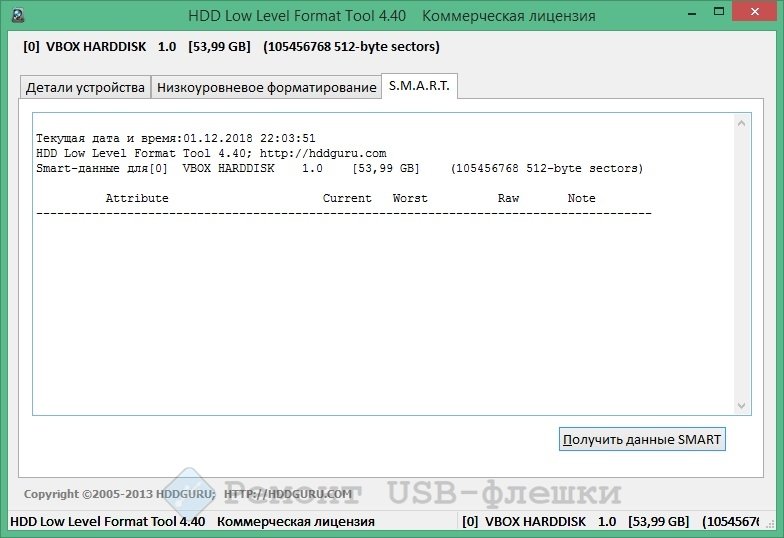The width and height of the screenshot is (784, 538).
Task: Minimize the HDD Low Level Format Tool window
Action: 692,14
